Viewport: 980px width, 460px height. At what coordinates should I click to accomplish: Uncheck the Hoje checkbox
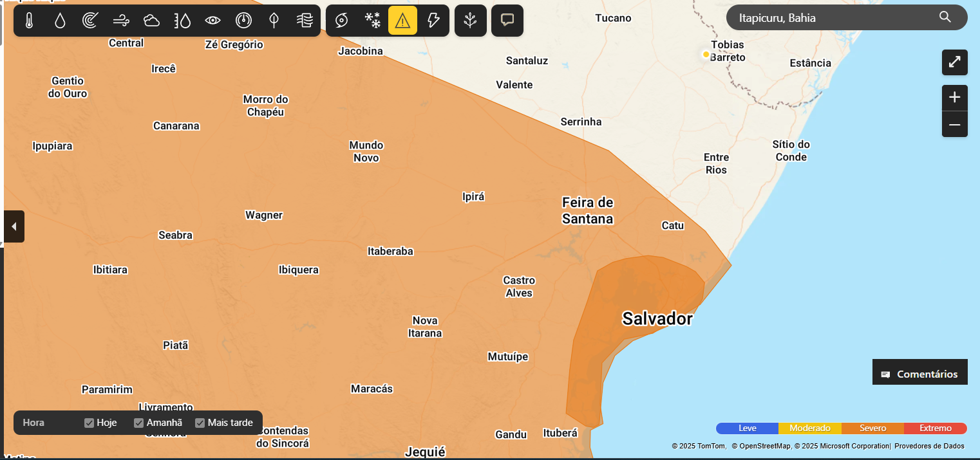[x=90, y=423]
